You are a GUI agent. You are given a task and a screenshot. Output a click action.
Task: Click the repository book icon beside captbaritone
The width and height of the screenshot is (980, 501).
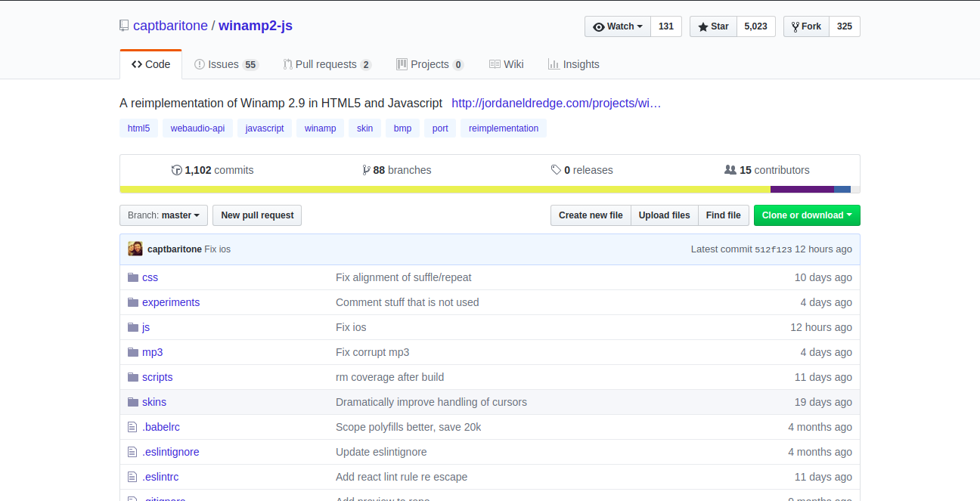pos(124,26)
